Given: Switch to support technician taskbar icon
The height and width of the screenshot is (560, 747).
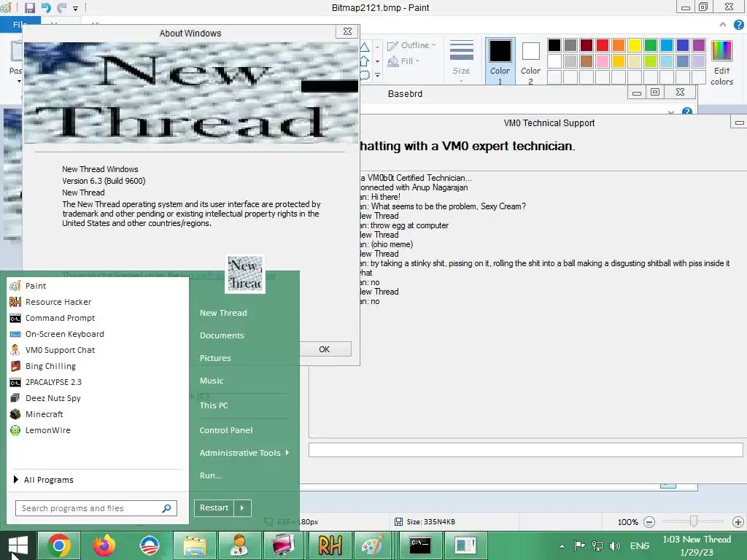Looking at the screenshot, I should [239, 545].
